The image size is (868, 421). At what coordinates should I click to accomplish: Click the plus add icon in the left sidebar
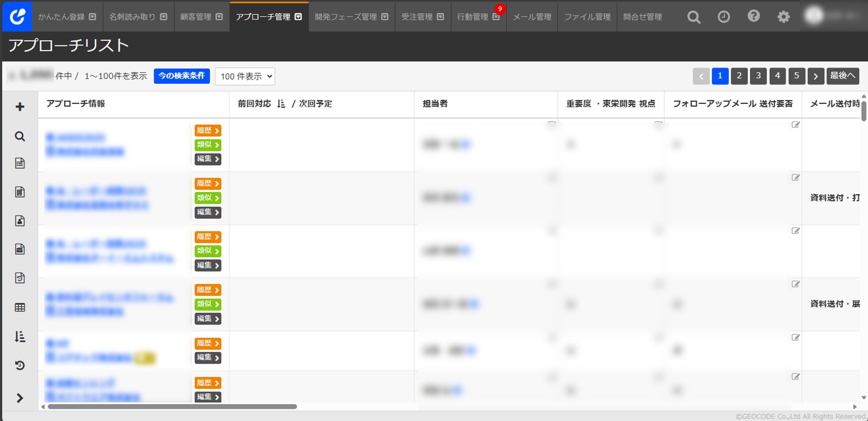20,107
